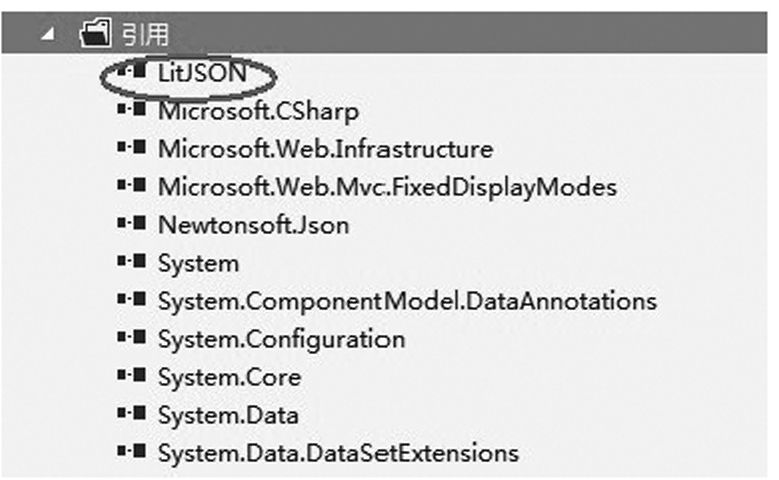The image size is (779, 480).
Task: Collapse the 引用 references node
Action: click(48, 33)
